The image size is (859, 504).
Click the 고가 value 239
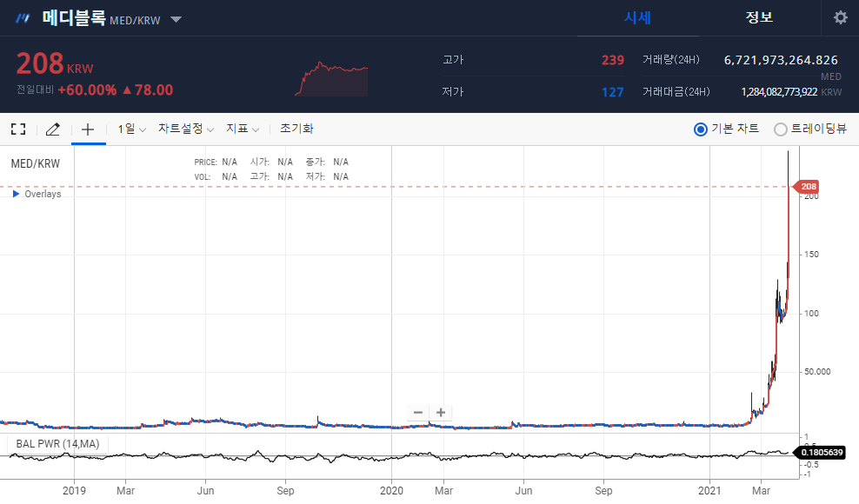coord(612,60)
